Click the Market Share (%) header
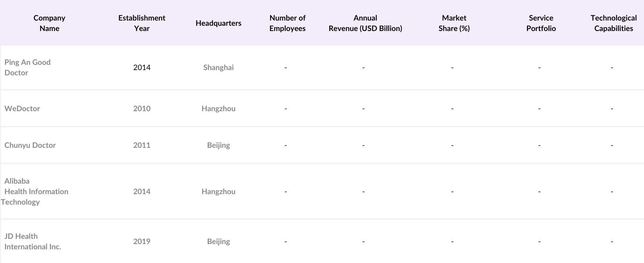Screen dimensions: 644x263 point(454,23)
